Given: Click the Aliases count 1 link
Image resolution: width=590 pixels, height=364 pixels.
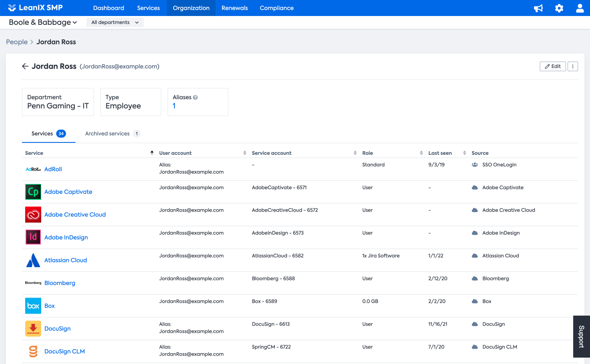Looking at the screenshot, I should coord(174,106).
